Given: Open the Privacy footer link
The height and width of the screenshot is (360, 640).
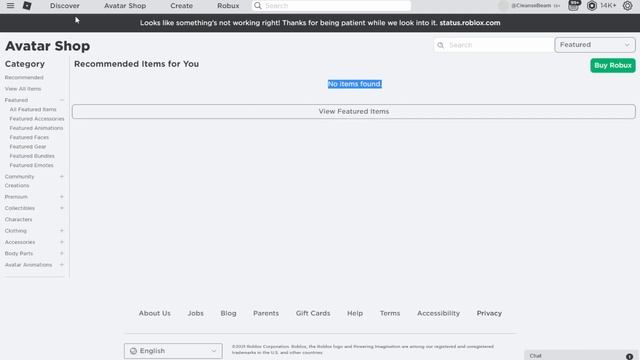Looking at the screenshot, I should [x=489, y=313].
